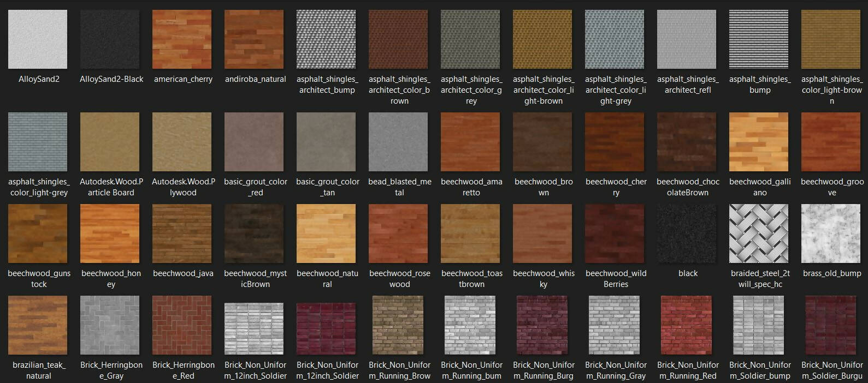Pick the beechwood_wildBerries thumbnail

(x=615, y=234)
